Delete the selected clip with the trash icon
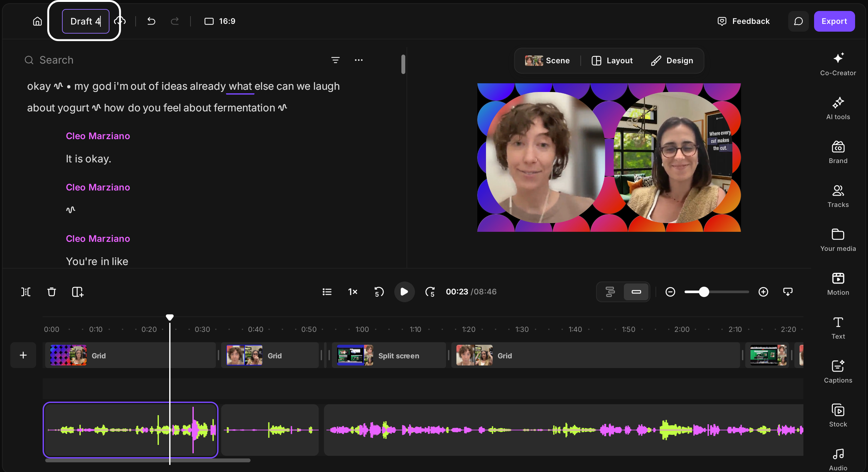 click(x=51, y=292)
